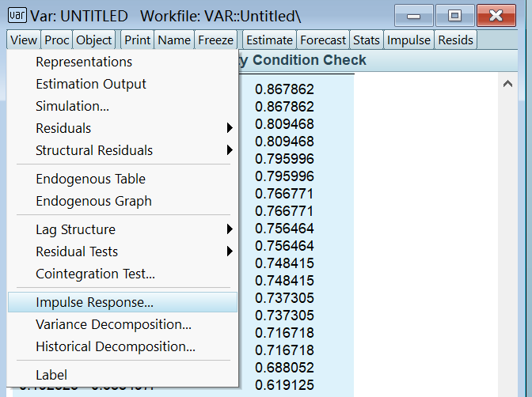Viewport: 532px width, 397px height.
Task: Open the Object menu
Action: pos(94,40)
